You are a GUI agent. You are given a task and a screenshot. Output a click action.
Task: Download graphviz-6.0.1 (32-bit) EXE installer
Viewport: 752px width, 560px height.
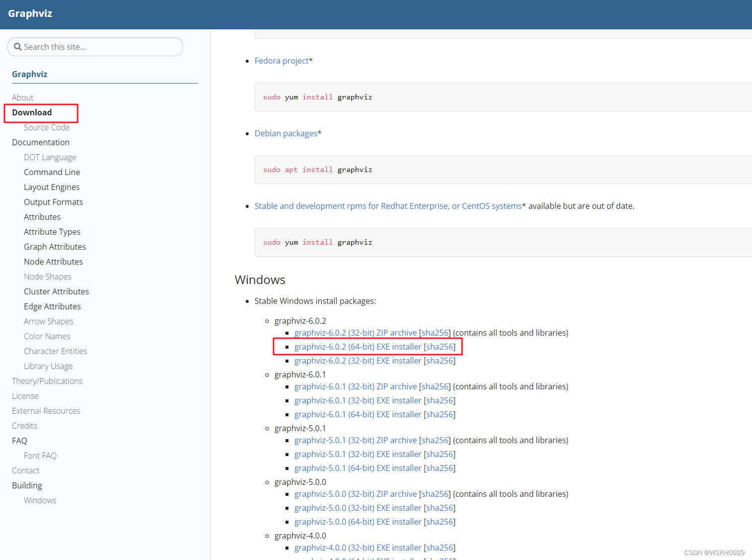pyautogui.click(x=358, y=400)
